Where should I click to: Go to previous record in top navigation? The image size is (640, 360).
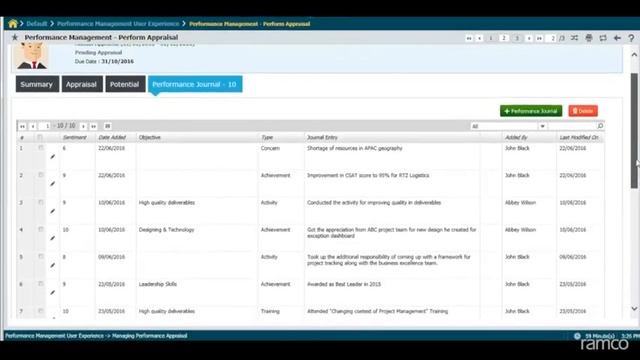pos(480,38)
